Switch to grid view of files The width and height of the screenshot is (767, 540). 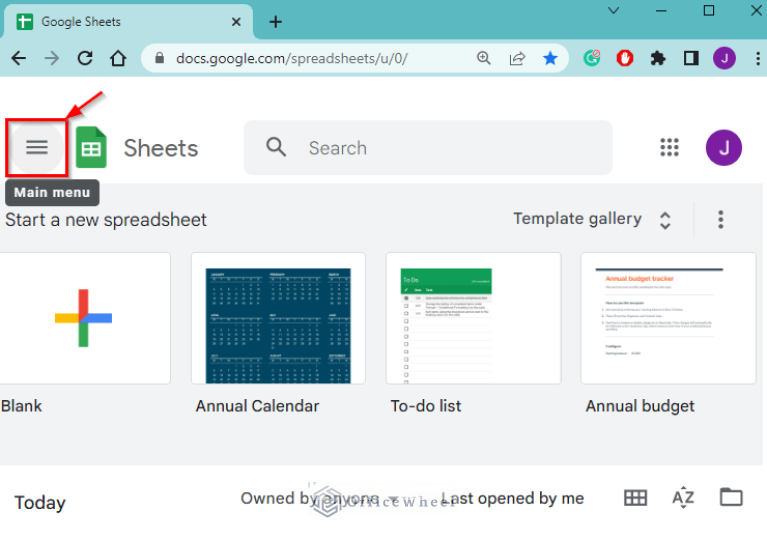(635, 498)
